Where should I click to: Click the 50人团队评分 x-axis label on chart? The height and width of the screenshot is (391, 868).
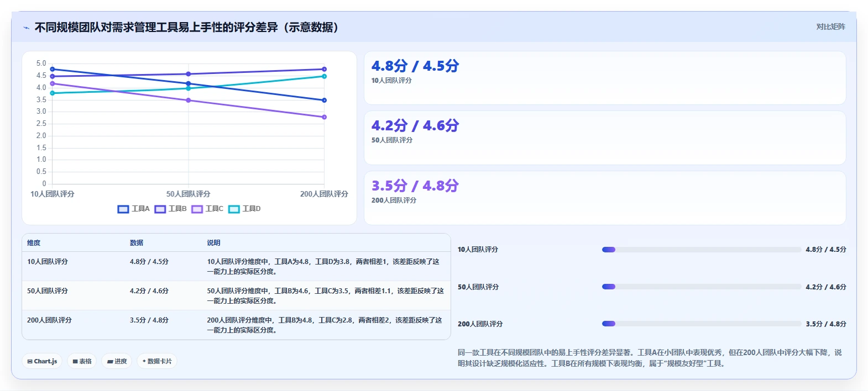click(189, 194)
